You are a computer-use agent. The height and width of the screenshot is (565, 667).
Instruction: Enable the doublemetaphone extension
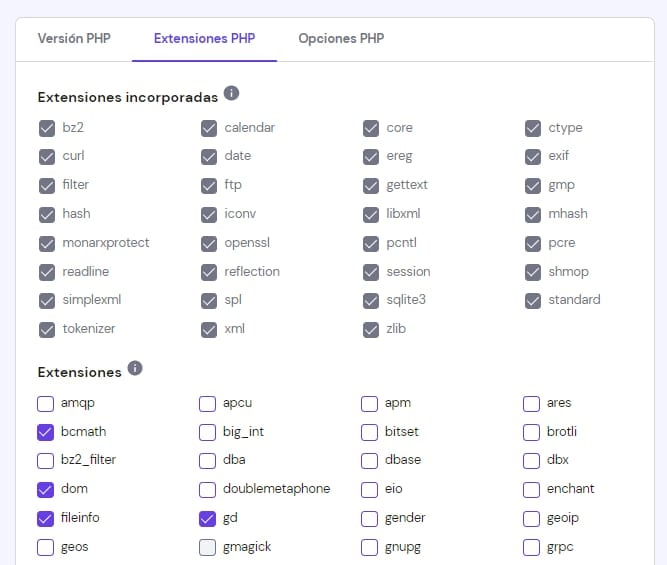pos(208,490)
